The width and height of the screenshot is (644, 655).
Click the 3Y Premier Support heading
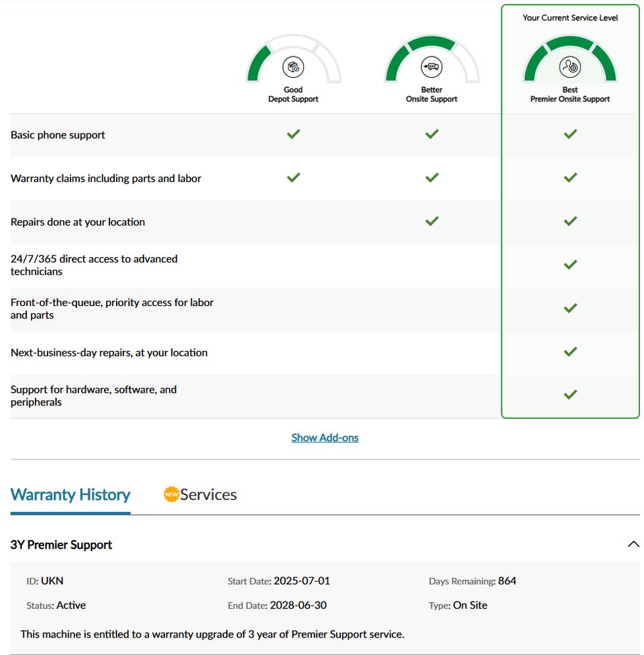click(62, 545)
